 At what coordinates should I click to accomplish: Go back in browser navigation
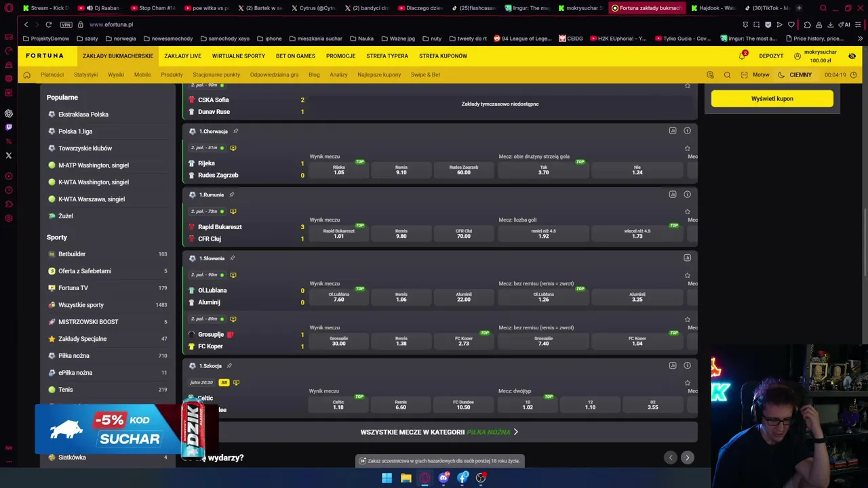click(26, 24)
